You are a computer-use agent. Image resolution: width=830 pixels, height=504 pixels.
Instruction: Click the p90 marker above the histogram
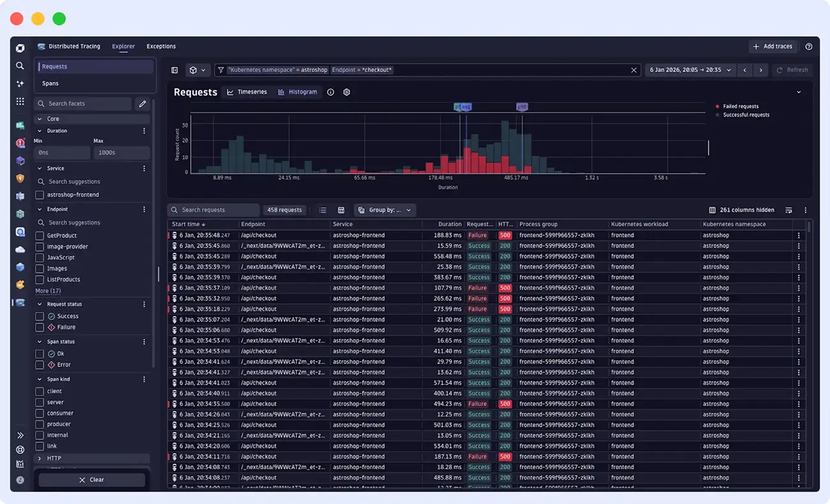[x=521, y=106]
